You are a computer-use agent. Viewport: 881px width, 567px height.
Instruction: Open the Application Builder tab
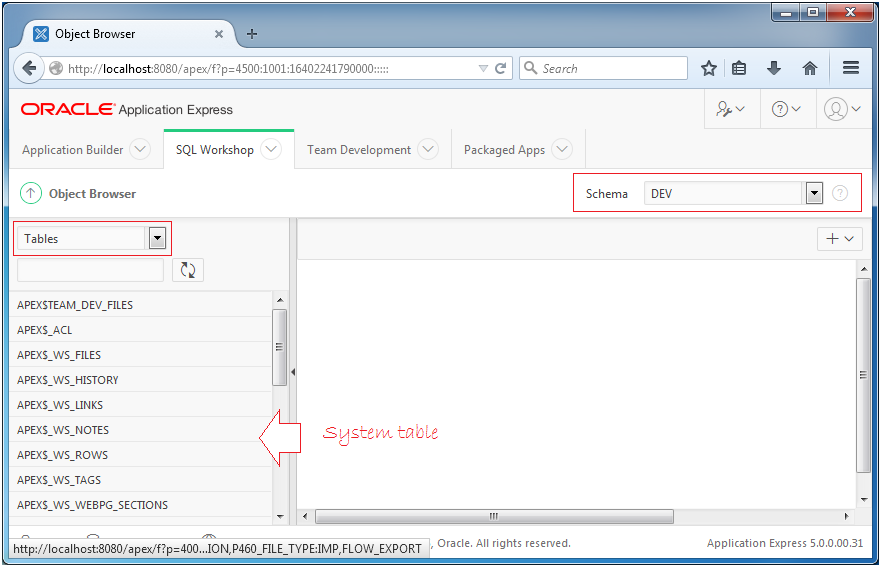pos(72,150)
